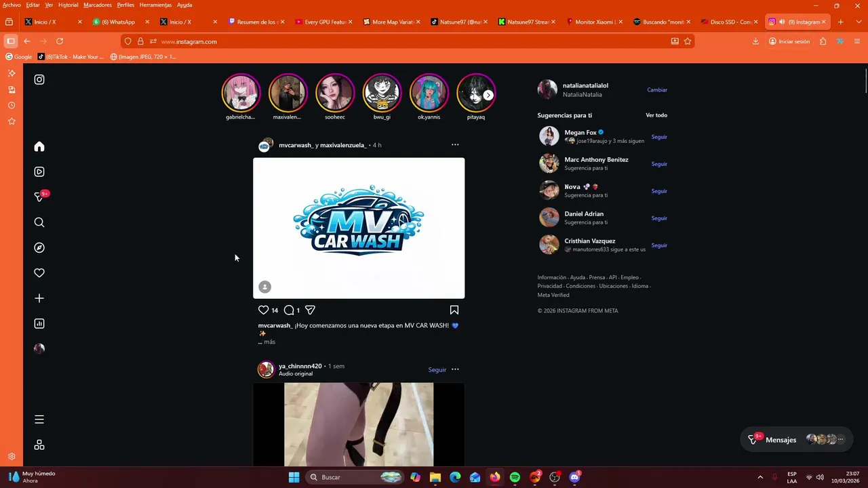Open Reels from Instagram sidebar
The height and width of the screenshot is (488, 868).
(x=39, y=172)
